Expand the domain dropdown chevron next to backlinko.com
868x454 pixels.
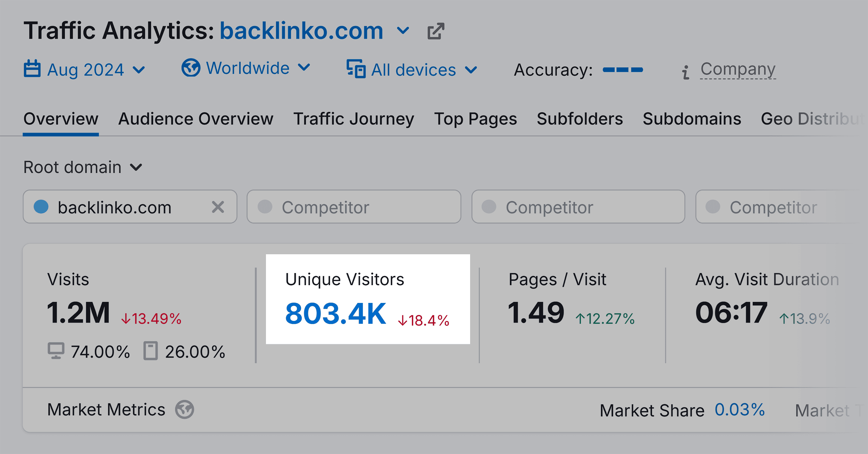[403, 31]
